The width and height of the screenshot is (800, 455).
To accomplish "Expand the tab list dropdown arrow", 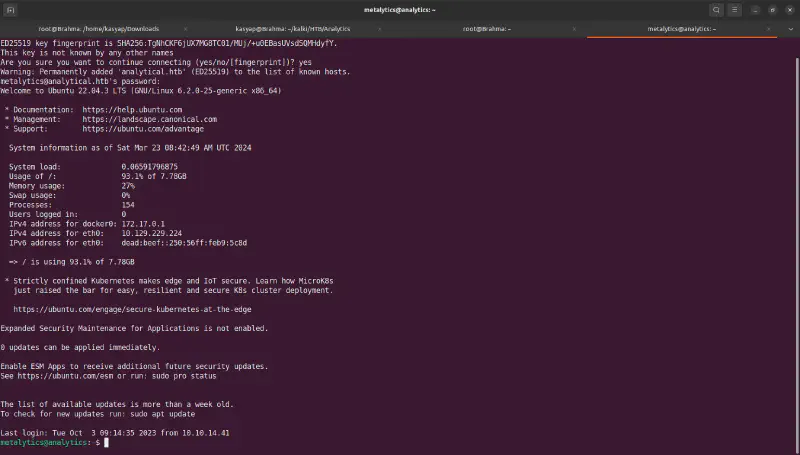I will click(x=790, y=29).
